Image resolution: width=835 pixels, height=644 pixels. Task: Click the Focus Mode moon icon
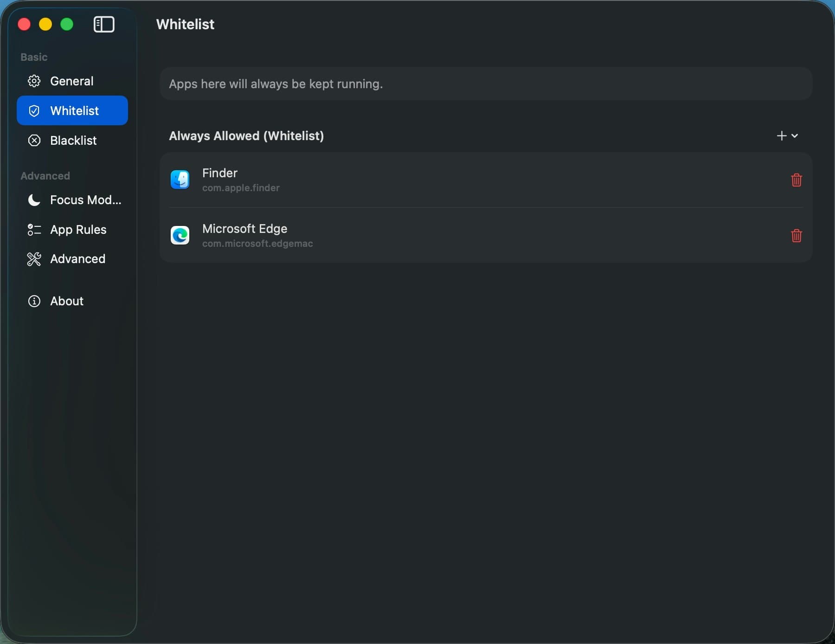tap(34, 200)
